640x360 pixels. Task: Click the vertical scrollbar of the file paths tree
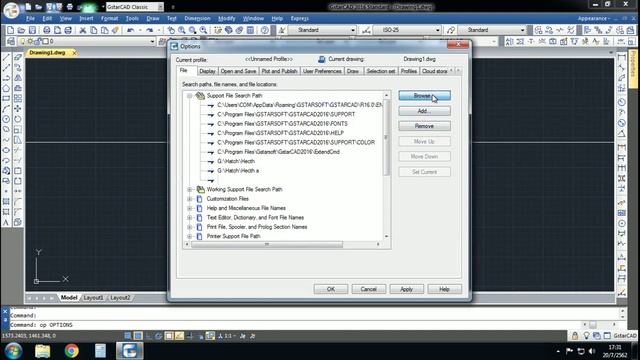(386, 138)
